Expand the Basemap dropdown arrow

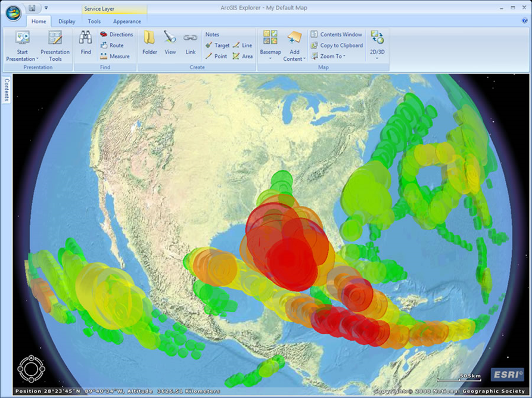(270, 58)
